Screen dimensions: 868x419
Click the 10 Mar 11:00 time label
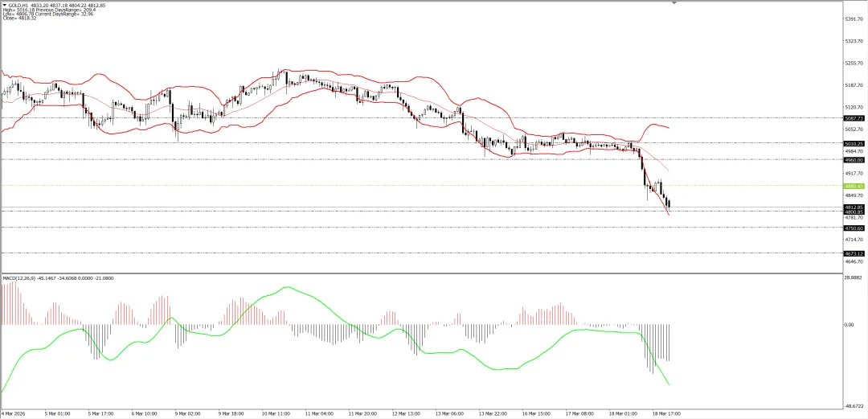(276, 414)
